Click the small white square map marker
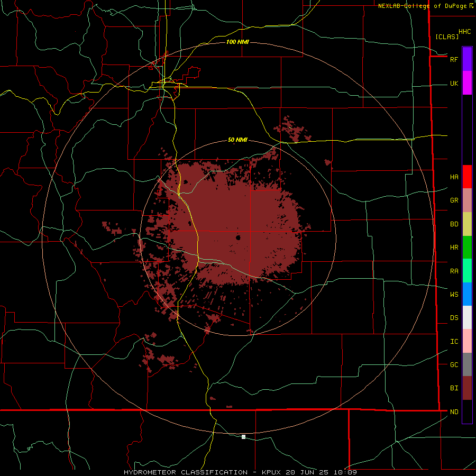Image resolution: width=476 pixels, height=476 pixels. 243,437
